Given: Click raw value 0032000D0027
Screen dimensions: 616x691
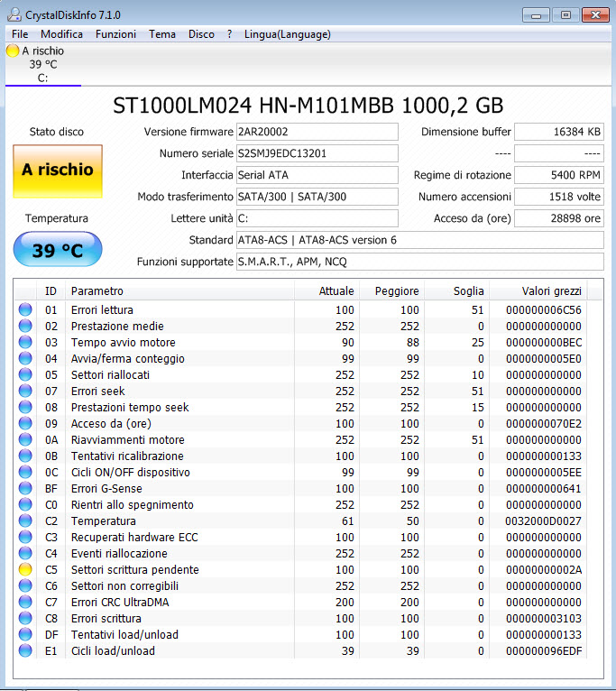Looking at the screenshot, I should [543, 521].
